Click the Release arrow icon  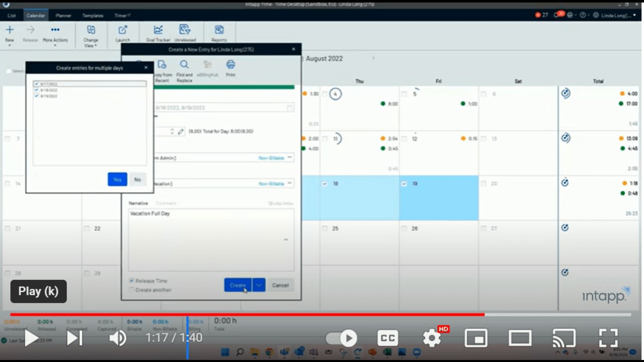click(x=30, y=30)
